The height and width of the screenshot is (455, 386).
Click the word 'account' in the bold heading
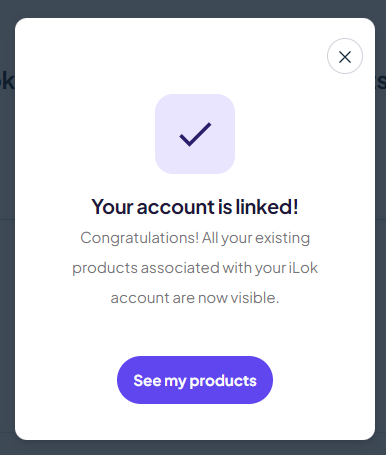click(176, 207)
